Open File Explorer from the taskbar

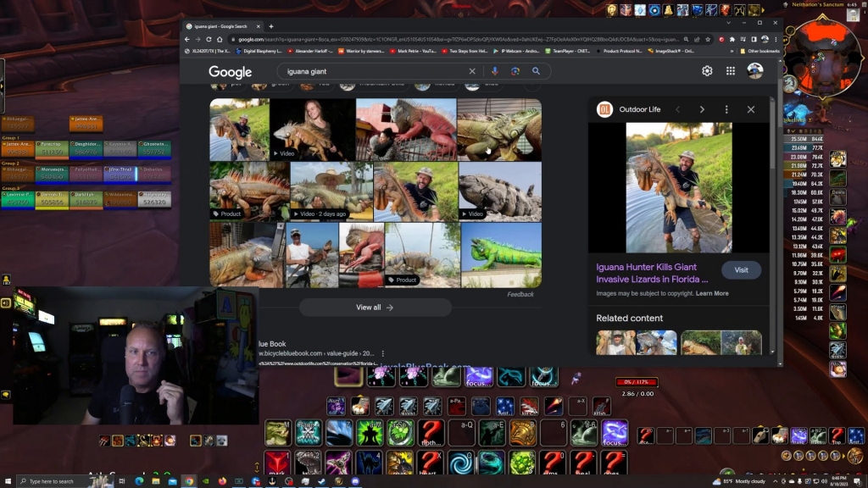pyautogui.click(x=156, y=481)
